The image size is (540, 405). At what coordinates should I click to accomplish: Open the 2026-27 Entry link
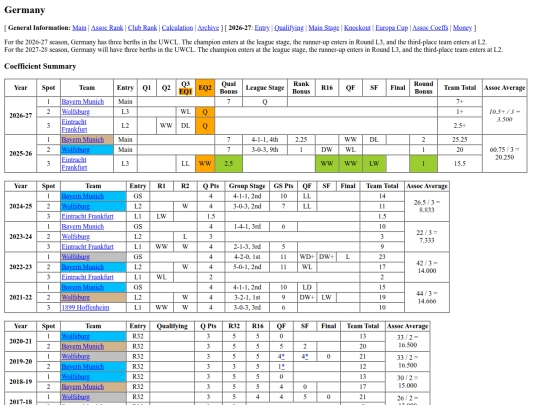(262, 28)
